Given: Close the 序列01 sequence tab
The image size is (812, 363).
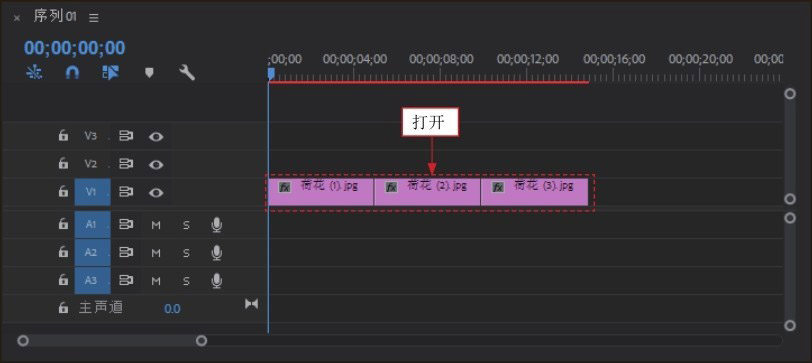Looking at the screenshot, I should 17,18.
